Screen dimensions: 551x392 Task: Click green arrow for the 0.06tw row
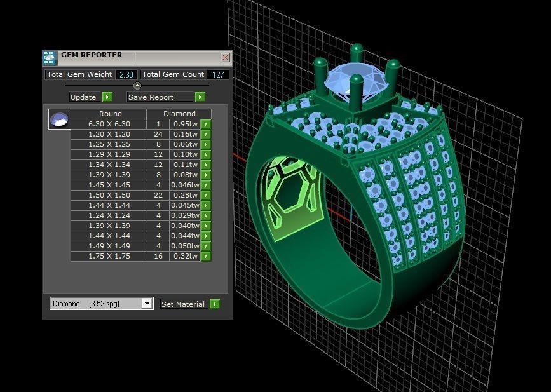pyautogui.click(x=206, y=144)
